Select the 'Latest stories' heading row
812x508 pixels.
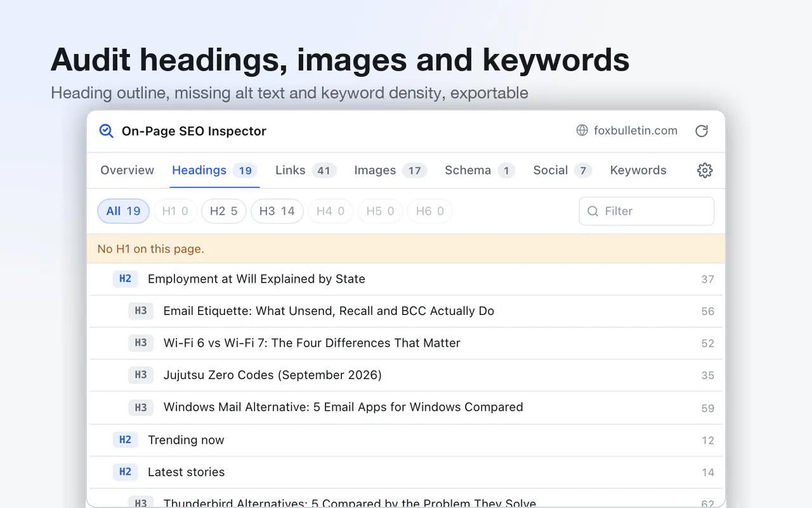tap(406, 472)
